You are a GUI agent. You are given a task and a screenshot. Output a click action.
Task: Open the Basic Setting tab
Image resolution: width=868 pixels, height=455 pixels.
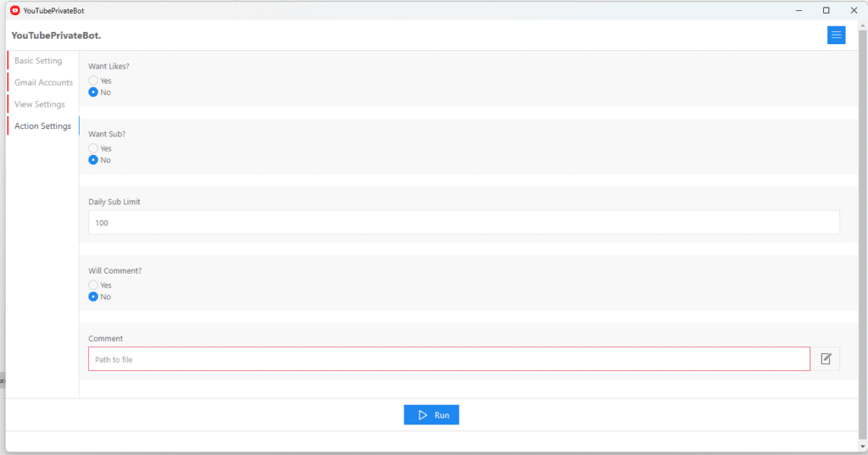coord(38,61)
